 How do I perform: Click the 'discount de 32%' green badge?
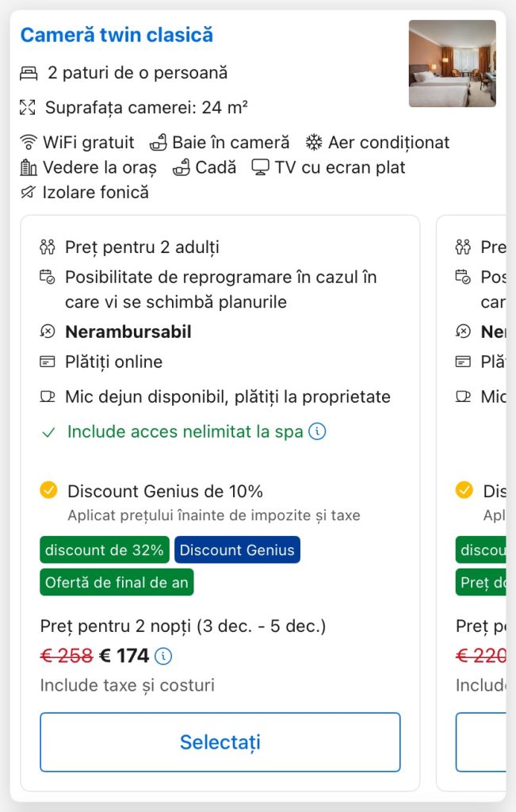[105, 550]
